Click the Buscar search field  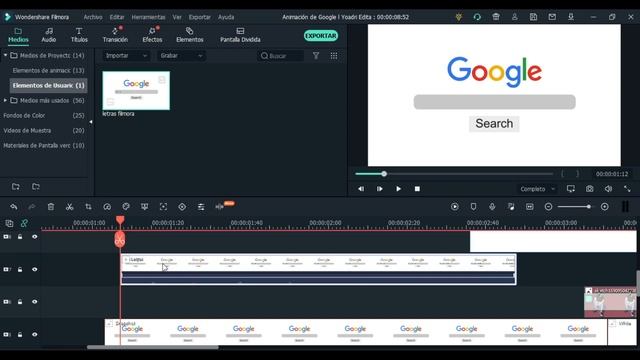281,56
